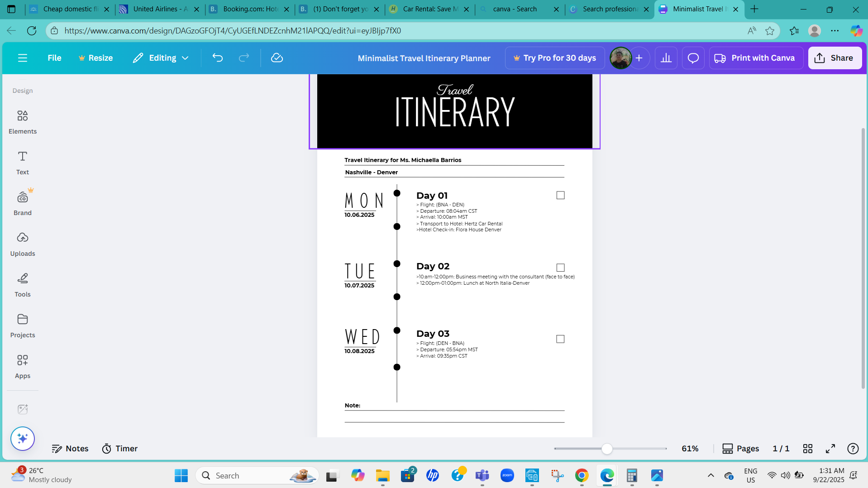Open a new browser tab
The height and width of the screenshot is (488, 868).
[x=754, y=9]
